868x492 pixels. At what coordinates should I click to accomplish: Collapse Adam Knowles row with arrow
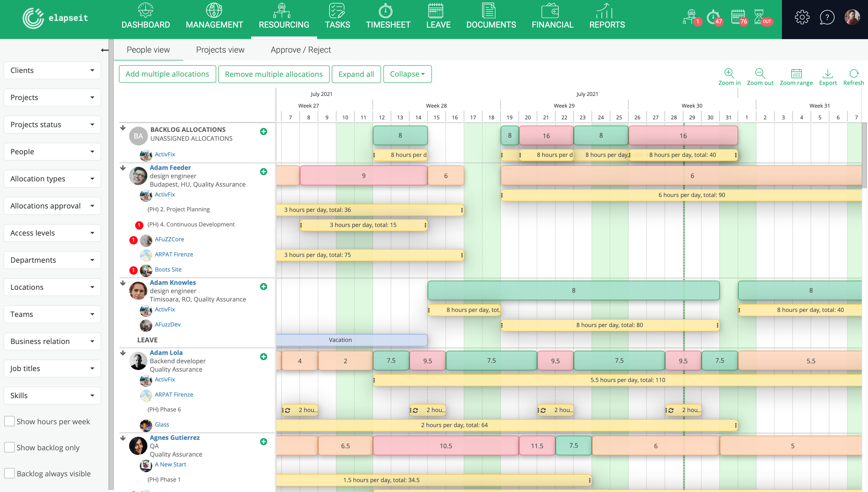point(123,283)
